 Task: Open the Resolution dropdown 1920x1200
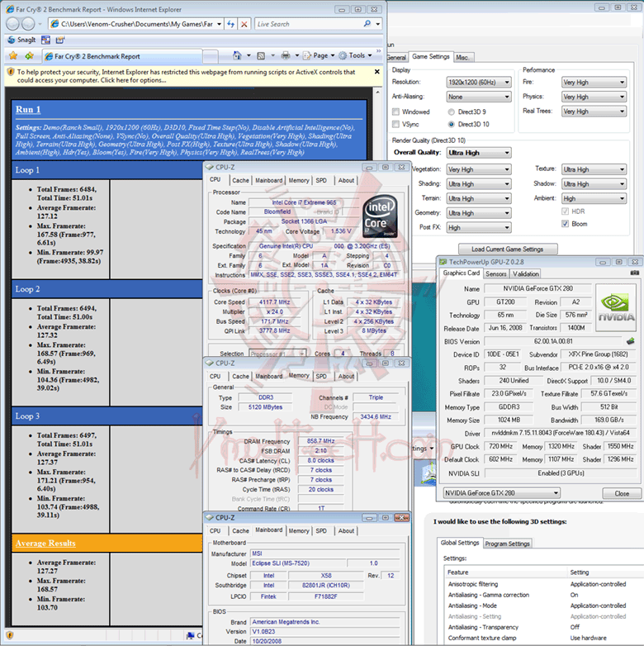[x=479, y=82]
